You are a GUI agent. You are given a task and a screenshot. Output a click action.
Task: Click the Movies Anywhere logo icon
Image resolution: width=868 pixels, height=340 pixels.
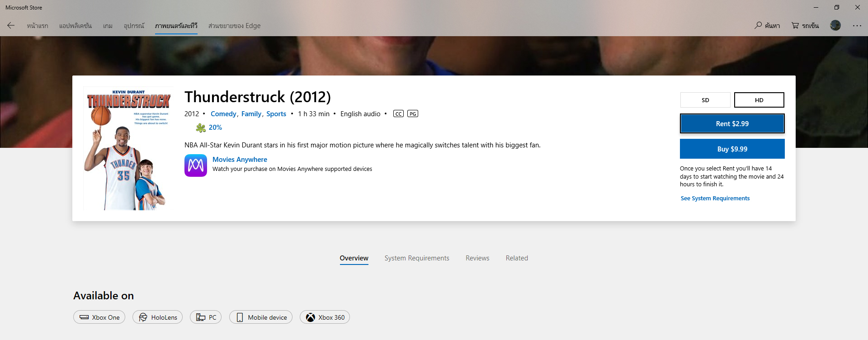pyautogui.click(x=196, y=165)
